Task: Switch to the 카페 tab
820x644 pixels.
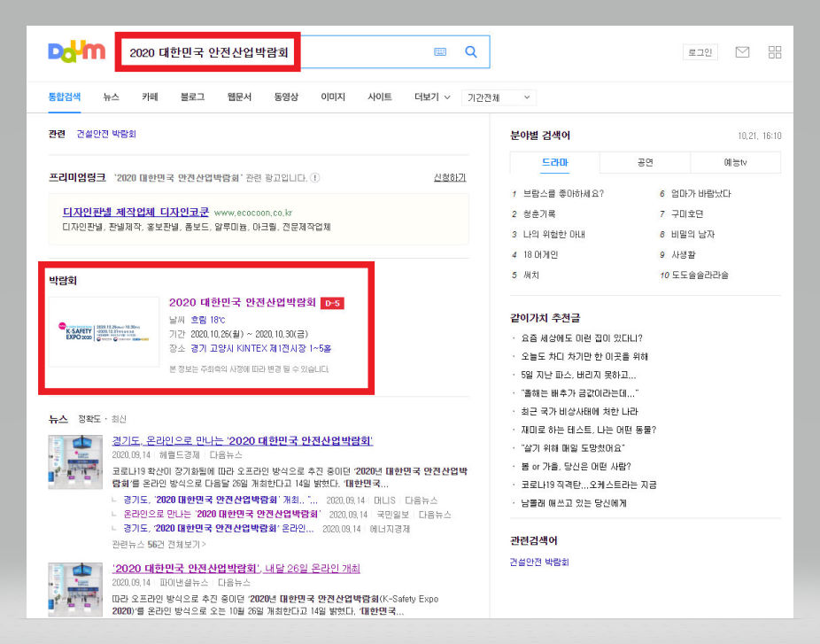Action: [x=150, y=97]
